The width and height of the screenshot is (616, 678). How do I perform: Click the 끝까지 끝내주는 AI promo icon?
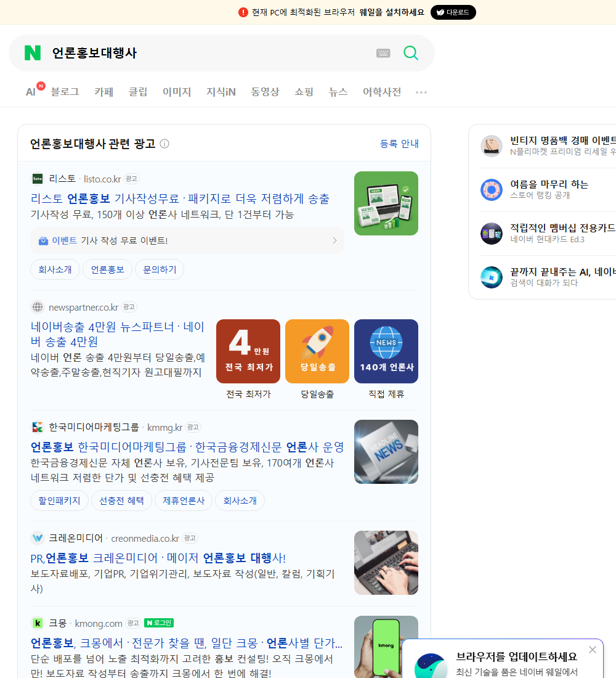[x=492, y=277]
